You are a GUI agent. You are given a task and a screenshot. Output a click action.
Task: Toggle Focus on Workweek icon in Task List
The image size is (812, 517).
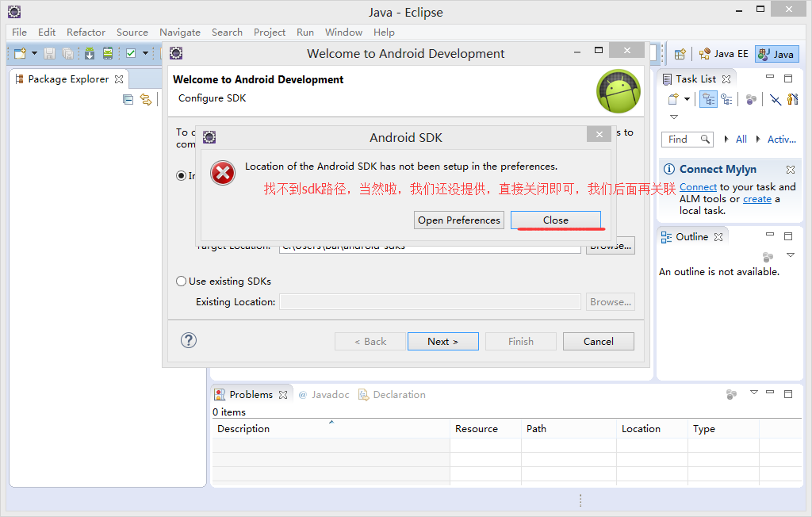[792, 99]
